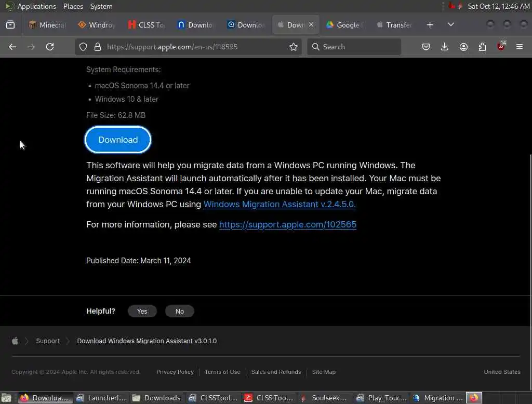Reload the current page
532x404 pixels.
pos(50,47)
